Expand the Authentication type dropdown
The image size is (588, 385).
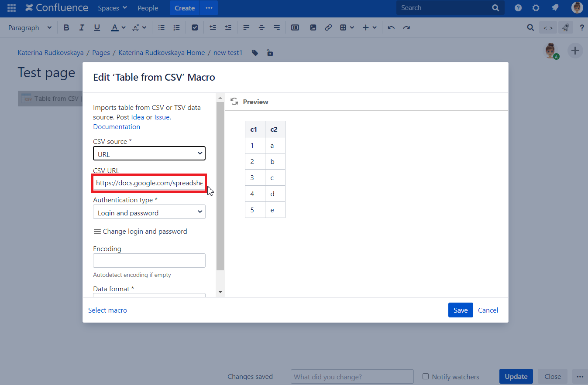tap(149, 212)
